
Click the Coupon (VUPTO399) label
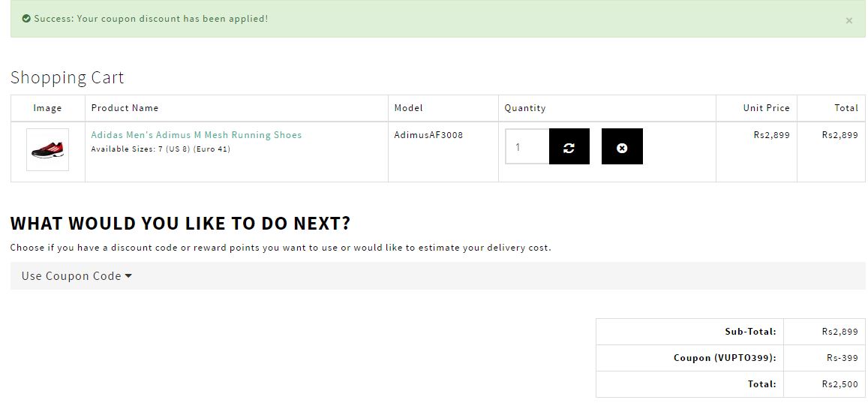(724, 358)
